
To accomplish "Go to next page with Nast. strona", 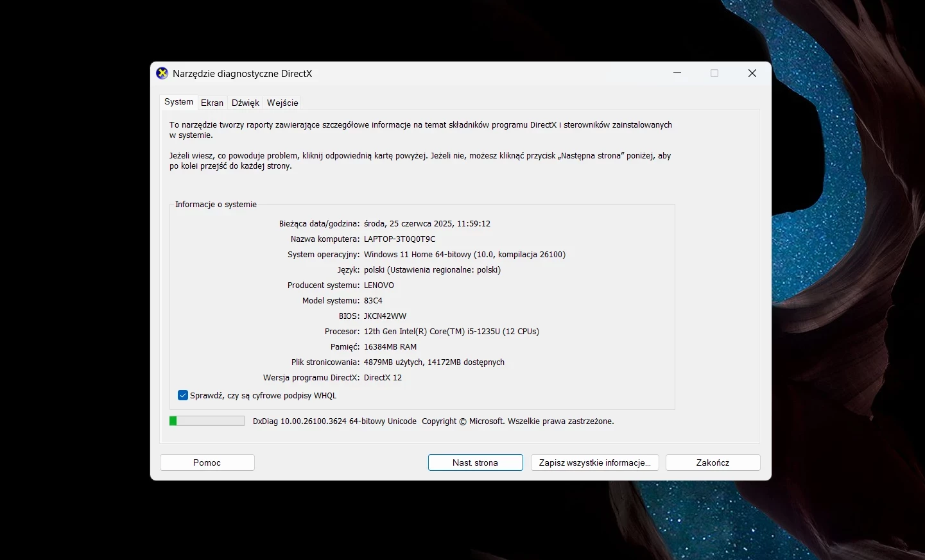I will pyautogui.click(x=476, y=462).
